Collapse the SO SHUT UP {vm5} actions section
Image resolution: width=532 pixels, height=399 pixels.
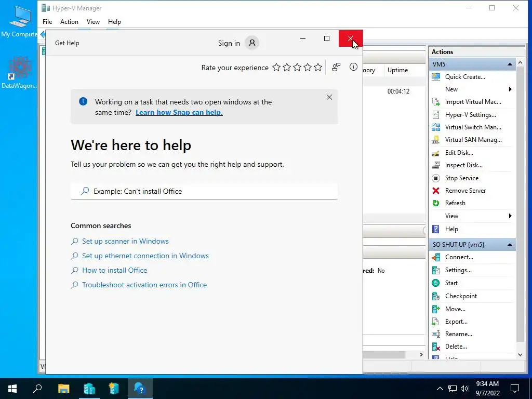(x=510, y=245)
